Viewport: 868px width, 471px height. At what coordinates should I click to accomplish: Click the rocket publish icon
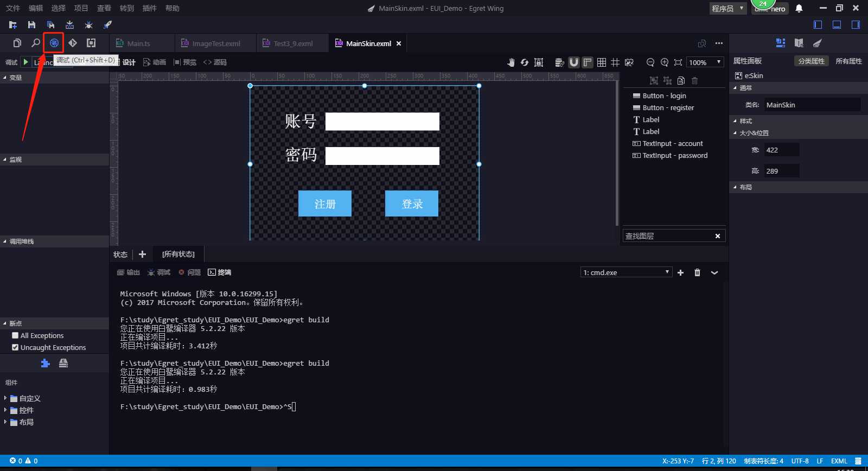107,25
